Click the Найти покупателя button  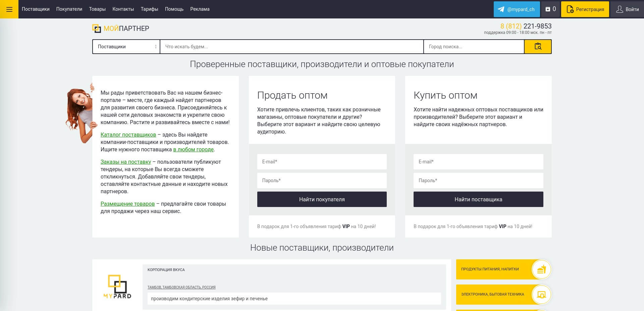click(x=322, y=199)
